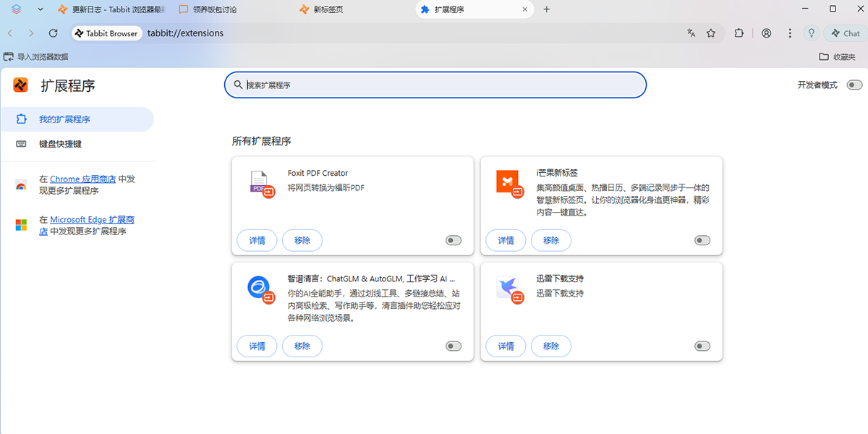Expand the tab list chevron dropdown
The width and height of the screenshot is (868, 434).
click(41, 9)
